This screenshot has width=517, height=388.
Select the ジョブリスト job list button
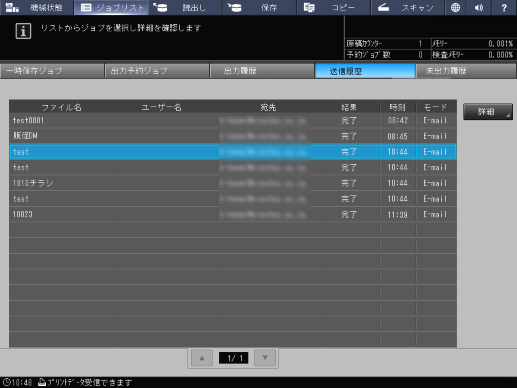[x=111, y=7]
